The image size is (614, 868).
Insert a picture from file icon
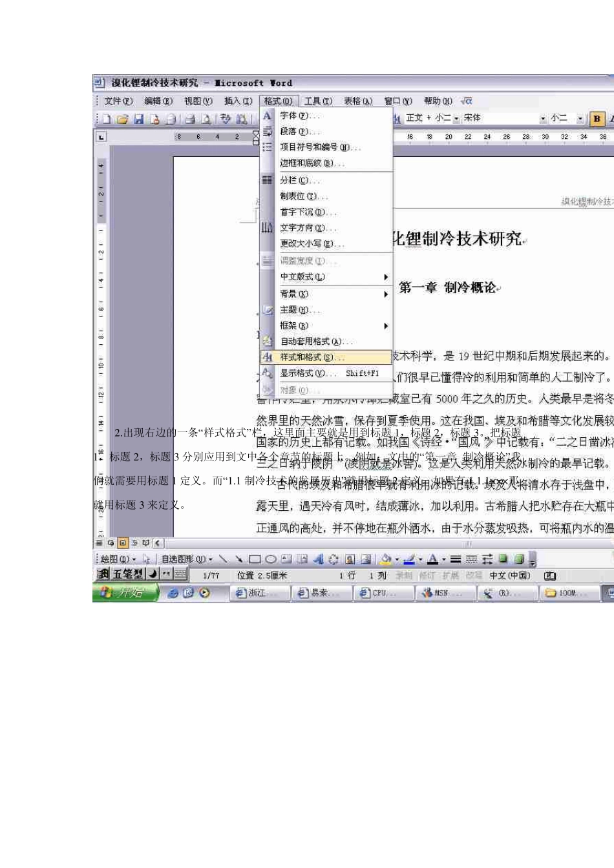click(x=366, y=559)
